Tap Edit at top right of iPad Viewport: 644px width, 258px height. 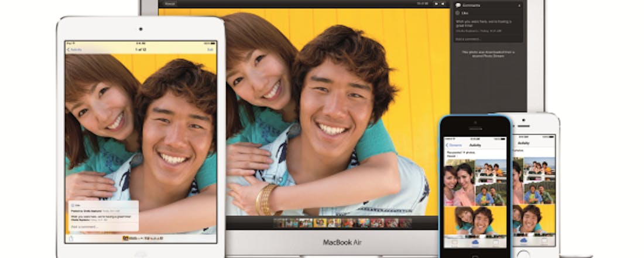coord(210,50)
